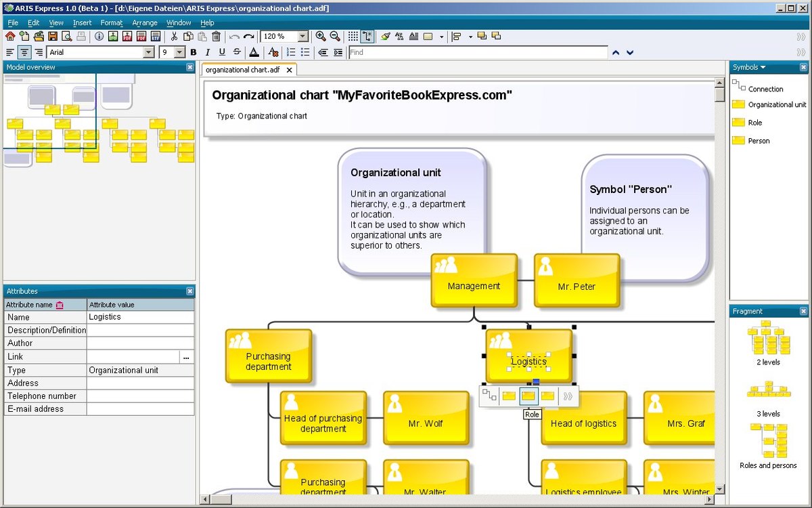
Task: Save the model with the floppy disk icon
Action: coord(53,37)
